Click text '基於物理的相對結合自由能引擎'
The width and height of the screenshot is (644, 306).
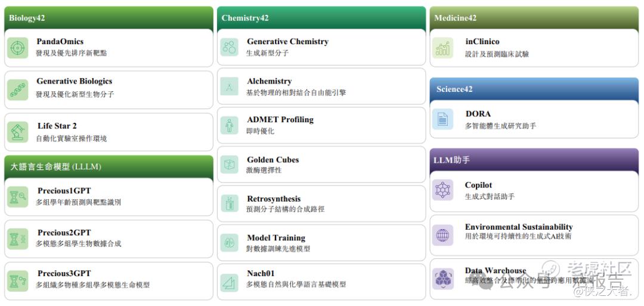click(296, 92)
